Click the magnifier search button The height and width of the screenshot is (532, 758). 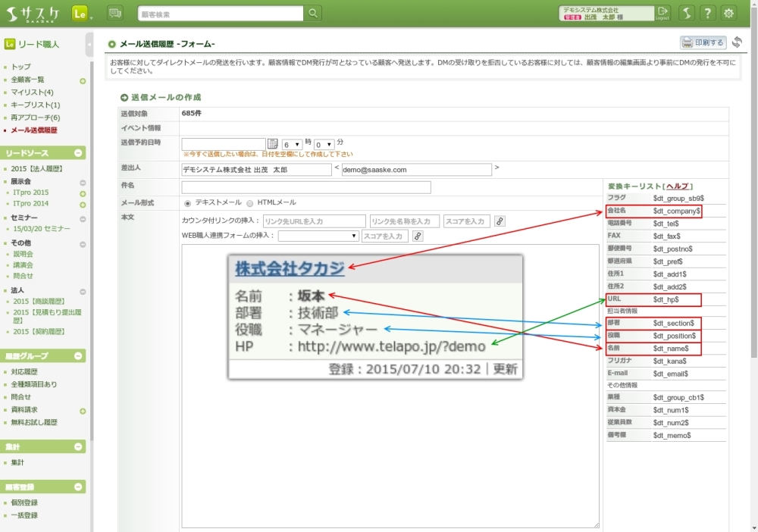pos(313,13)
